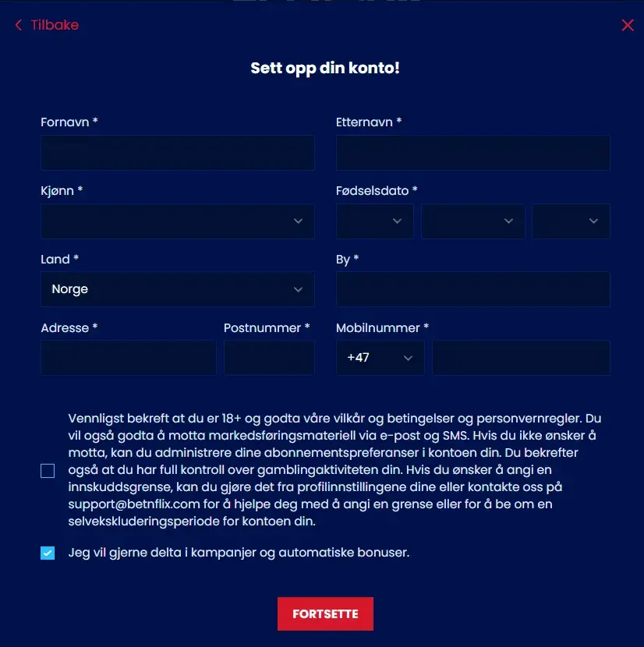644x647 pixels.
Task: Click the red X close icon
Action: pos(628,25)
